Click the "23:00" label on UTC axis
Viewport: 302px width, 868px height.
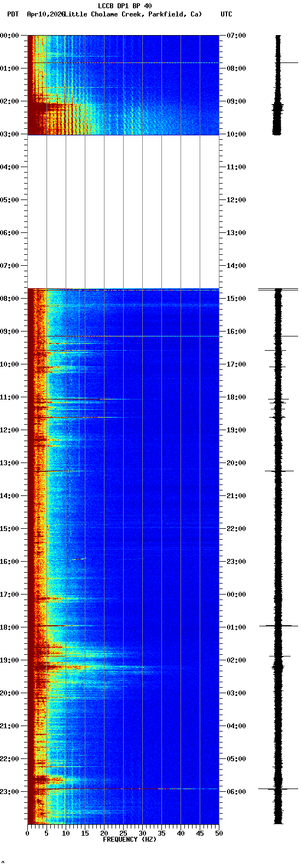236,562
